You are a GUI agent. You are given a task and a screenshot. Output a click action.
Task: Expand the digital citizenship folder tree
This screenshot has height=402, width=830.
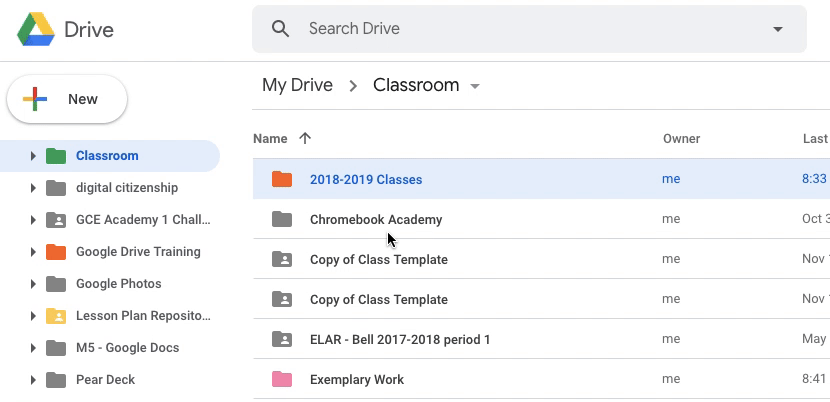coord(33,188)
